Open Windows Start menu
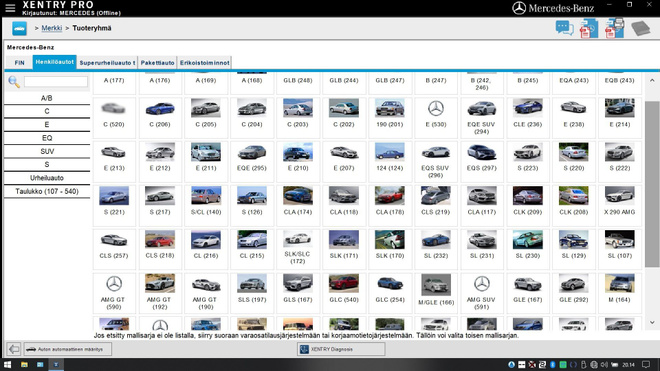This screenshot has height=371, width=660. tap(7, 365)
